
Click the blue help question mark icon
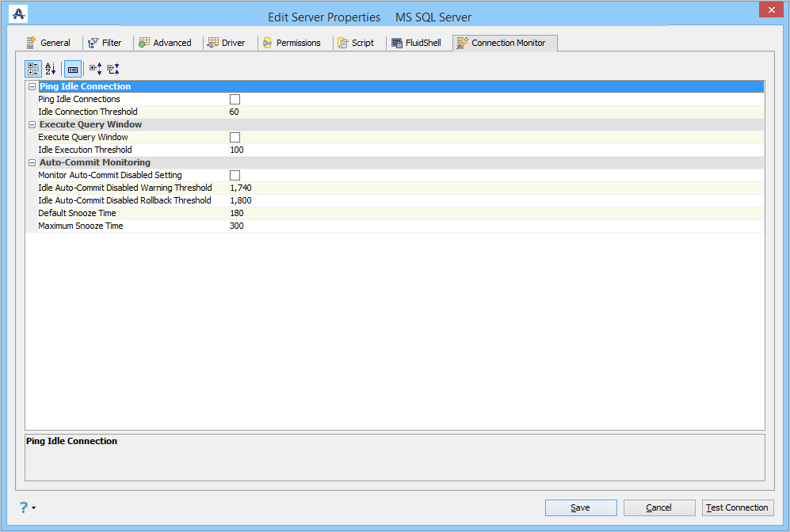pyautogui.click(x=24, y=507)
